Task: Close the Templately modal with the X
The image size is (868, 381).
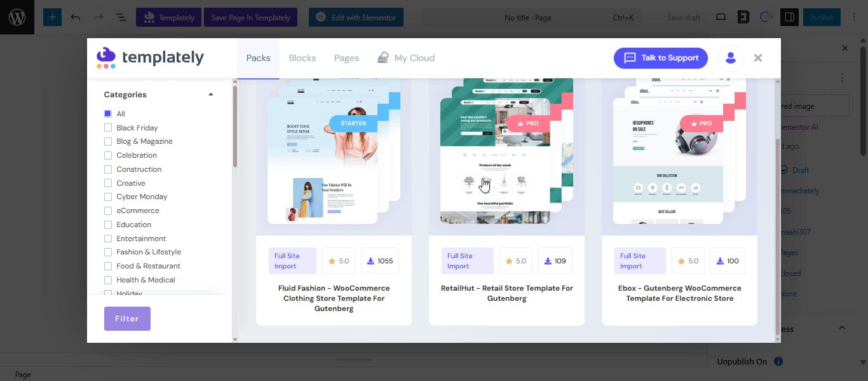Action: (758, 58)
